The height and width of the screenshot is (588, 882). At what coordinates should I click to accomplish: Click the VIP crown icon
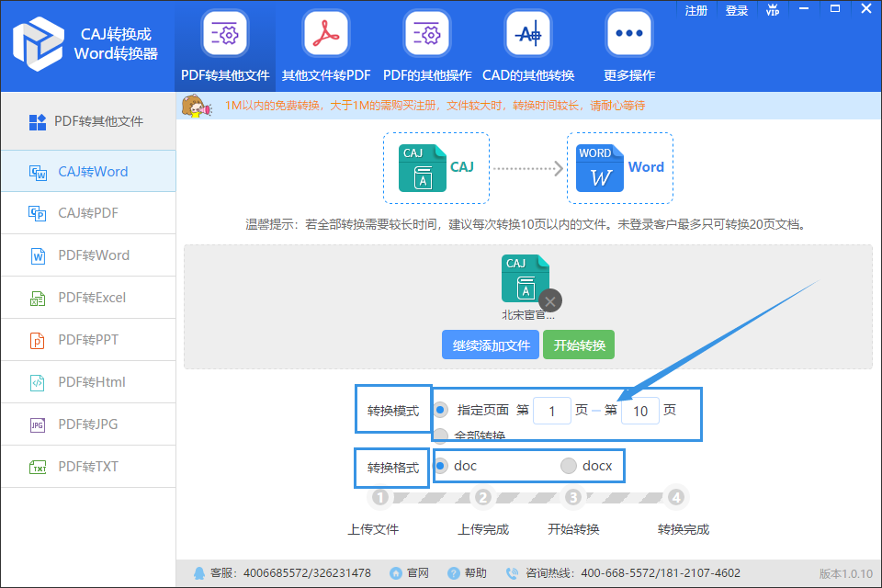tap(773, 10)
